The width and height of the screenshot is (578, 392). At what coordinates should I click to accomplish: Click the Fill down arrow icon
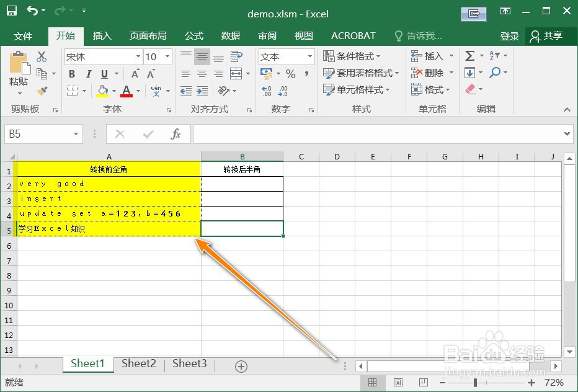469,73
